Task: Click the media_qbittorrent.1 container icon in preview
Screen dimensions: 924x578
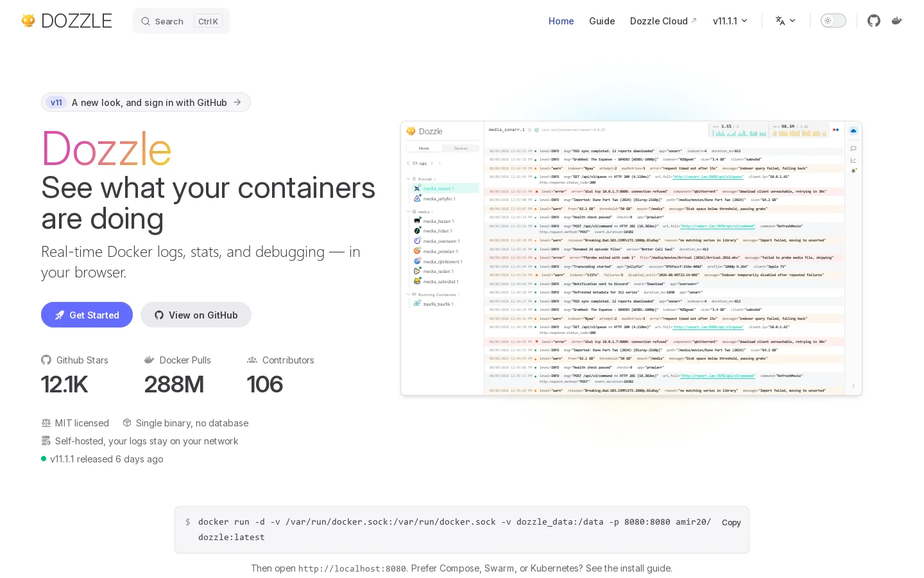Action: tap(417, 261)
